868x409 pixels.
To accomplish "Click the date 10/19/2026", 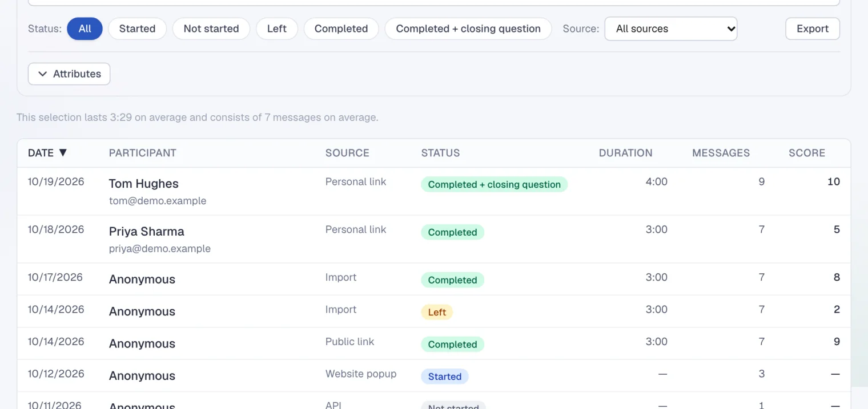I will (x=56, y=182).
